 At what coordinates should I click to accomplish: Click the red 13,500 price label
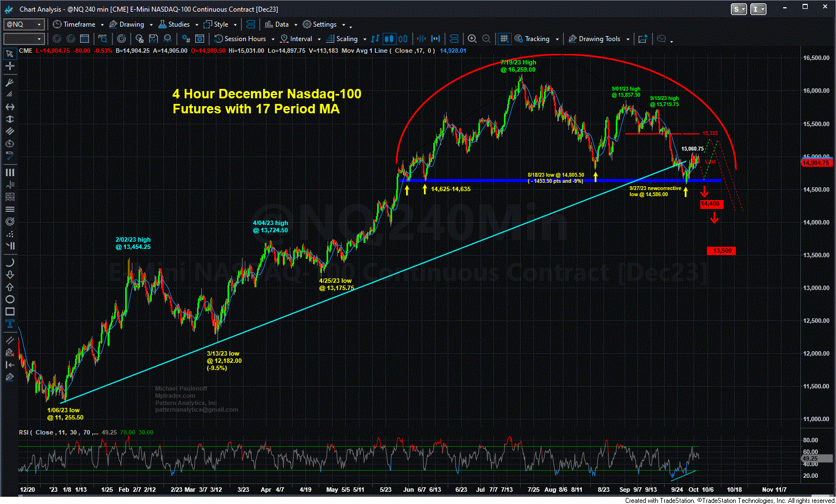(722, 251)
